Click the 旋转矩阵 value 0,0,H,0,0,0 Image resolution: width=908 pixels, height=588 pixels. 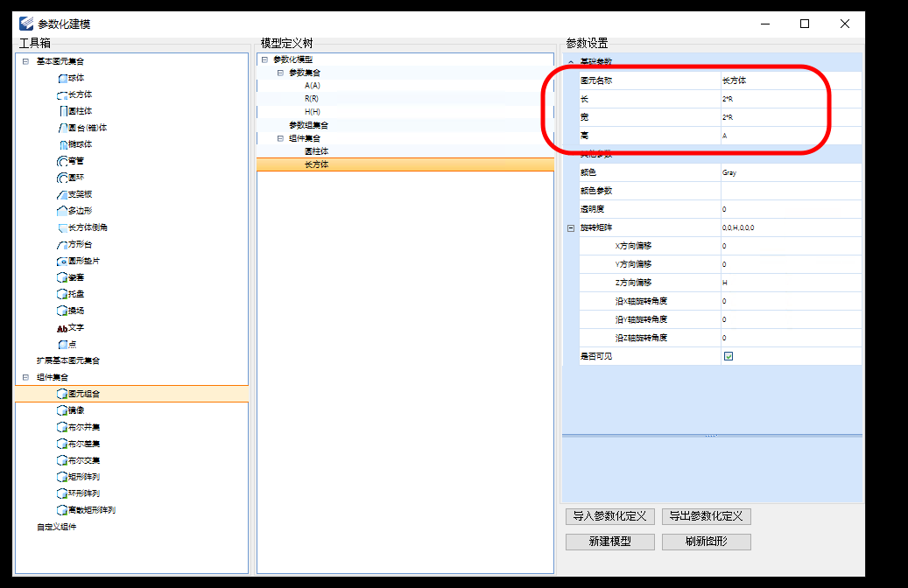[x=791, y=228]
